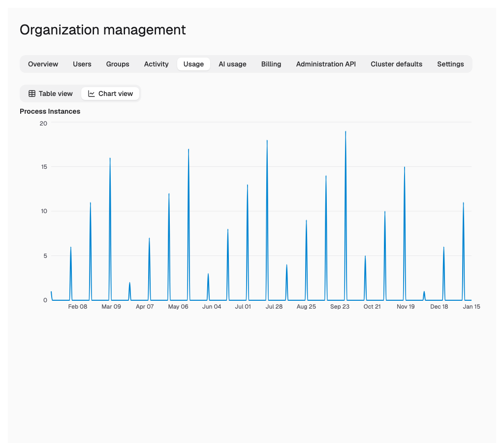Go to the Activity tab

(156, 64)
